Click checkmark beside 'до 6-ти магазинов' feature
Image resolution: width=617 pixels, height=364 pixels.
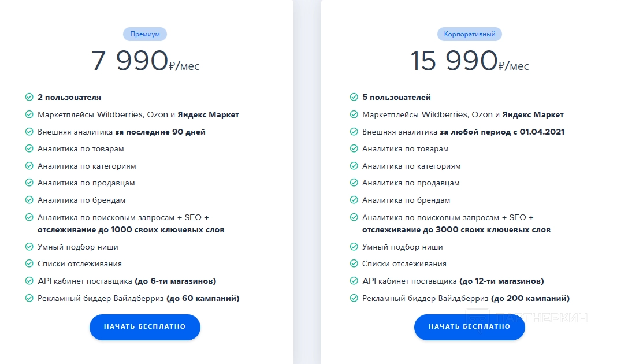click(29, 281)
